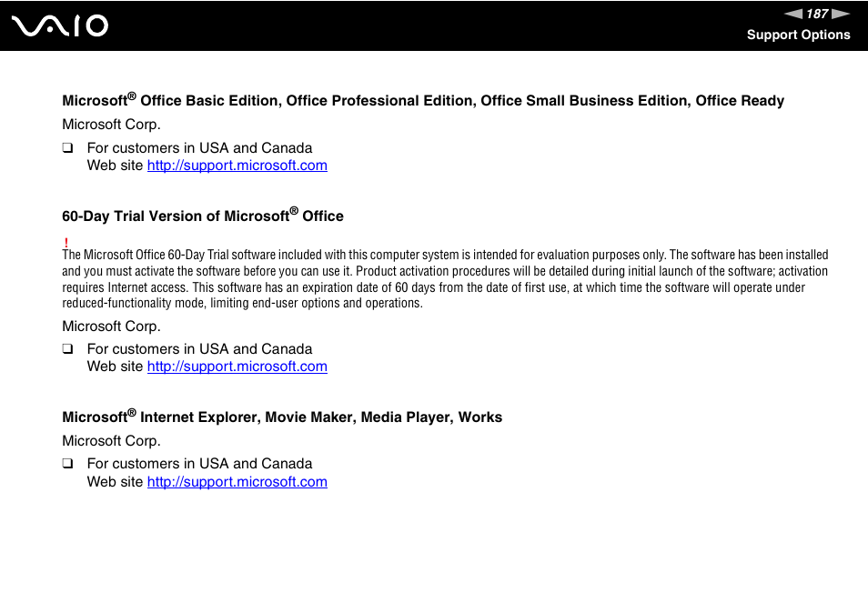Click the 60-Day Trial Version of Microsoft Office heading
Viewport: 868px width, 613px height.
(203, 216)
